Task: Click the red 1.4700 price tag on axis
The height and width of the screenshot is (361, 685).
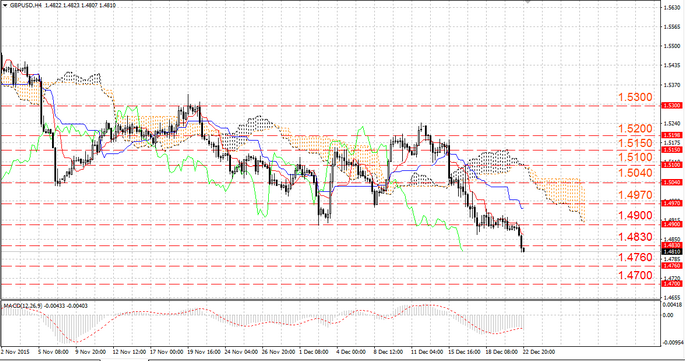Action: 672,284
